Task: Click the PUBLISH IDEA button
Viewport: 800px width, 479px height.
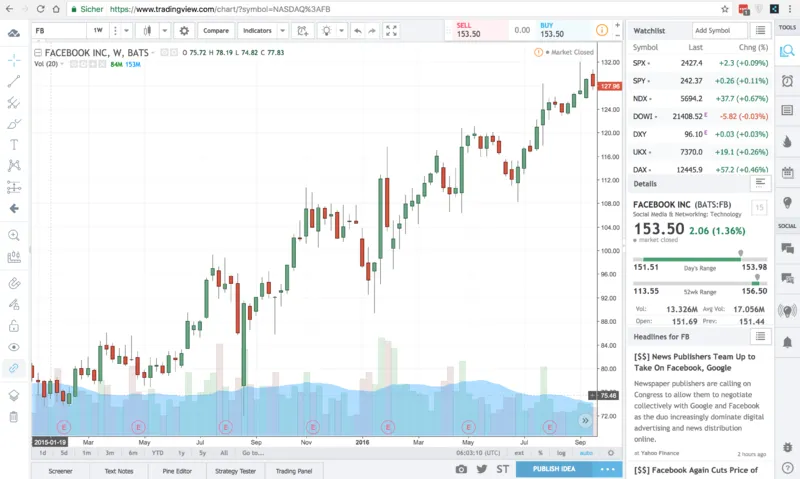Action: (554, 469)
